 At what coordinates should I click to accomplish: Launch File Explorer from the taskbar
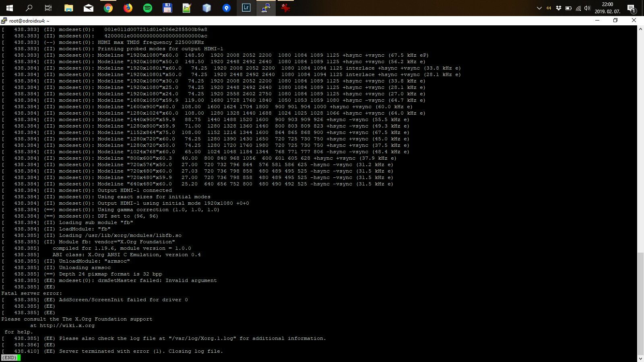tap(69, 8)
